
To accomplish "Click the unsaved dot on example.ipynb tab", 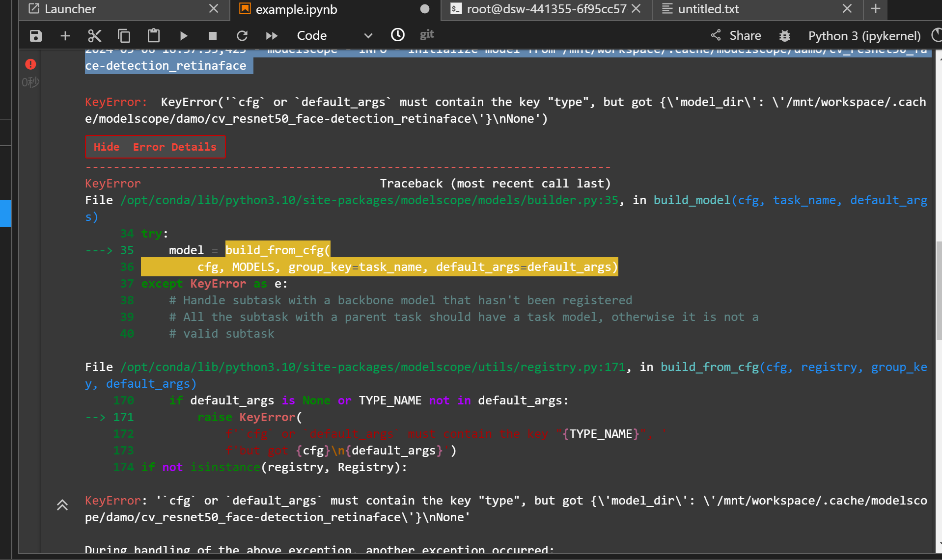I will click(x=425, y=9).
